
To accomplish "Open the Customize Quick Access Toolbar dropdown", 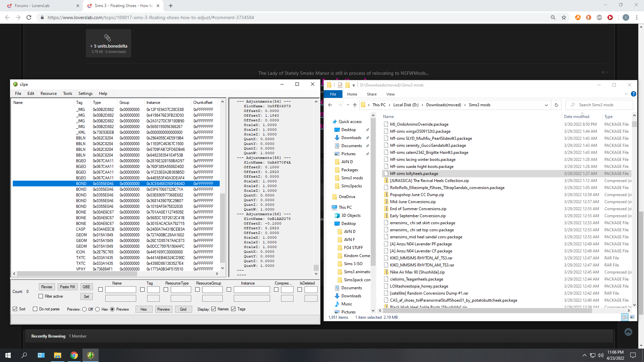I will coord(354,85).
